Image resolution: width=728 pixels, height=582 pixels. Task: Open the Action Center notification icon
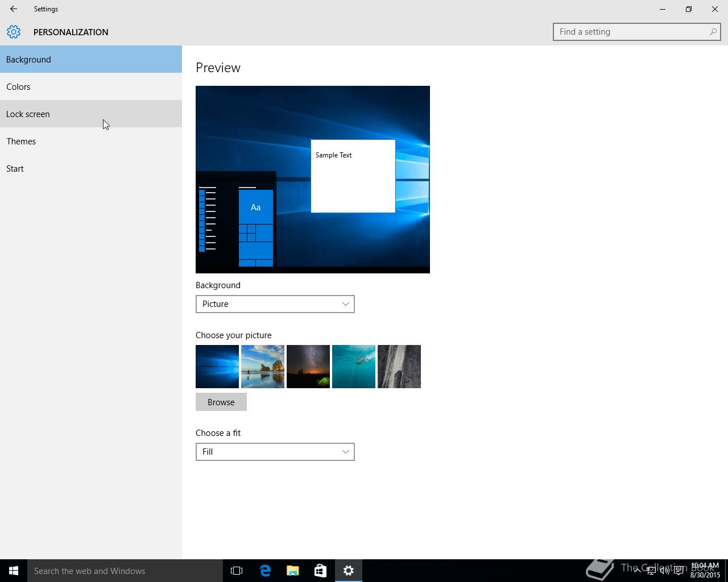tap(679, 571)
